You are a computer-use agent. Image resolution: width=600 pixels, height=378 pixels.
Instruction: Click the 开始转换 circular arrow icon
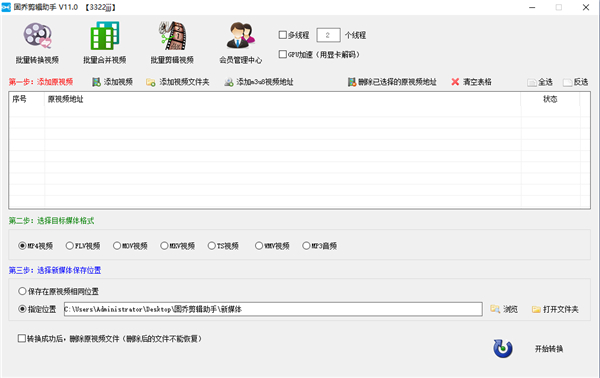[503, 349]
